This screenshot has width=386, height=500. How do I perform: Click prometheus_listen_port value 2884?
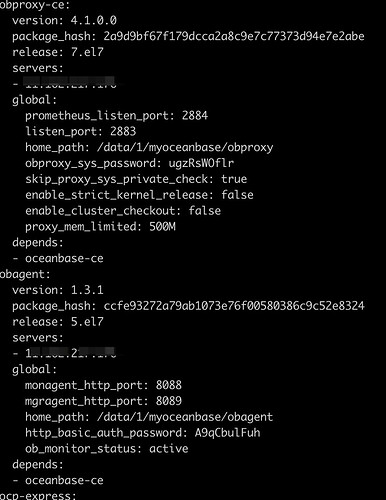(195, 116)
